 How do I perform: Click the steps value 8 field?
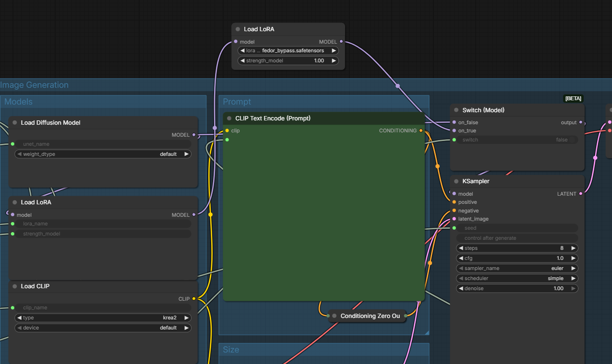point(517,248)
